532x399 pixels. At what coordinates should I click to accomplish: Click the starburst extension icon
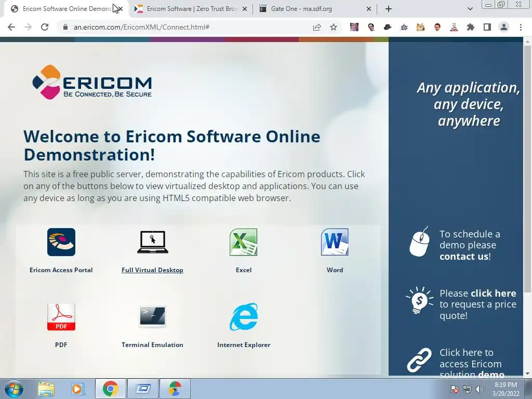[x=404, y=27]
